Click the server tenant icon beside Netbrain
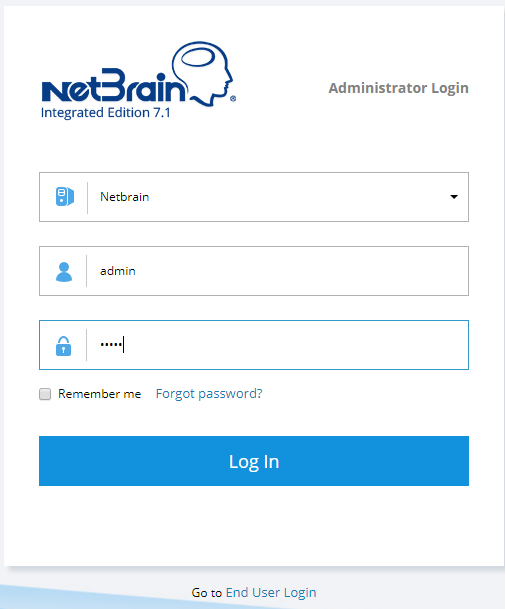This screenshot has width=506, height=609. pyautogui.click(x=64, y=197)
